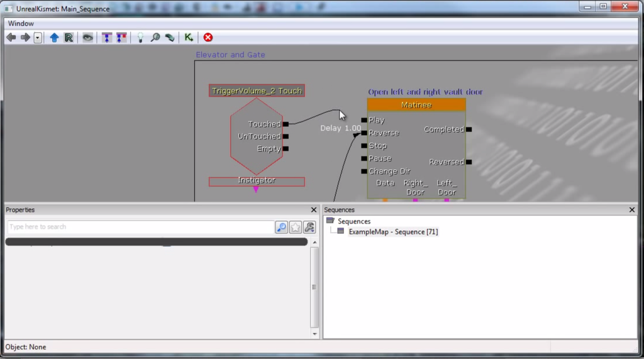Screen dimensions: 644x359
Task: Click the Matinee Stop input connector
Action: (364, 146)
